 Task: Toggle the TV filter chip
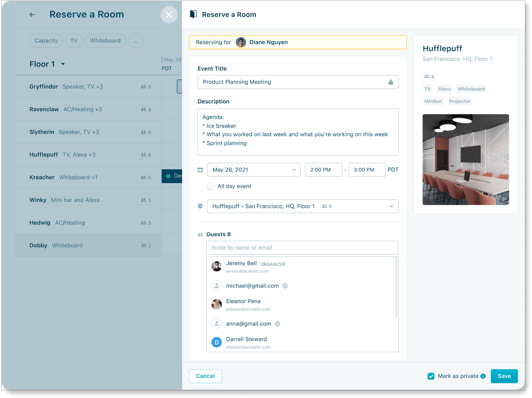click(x=74, y=40)
